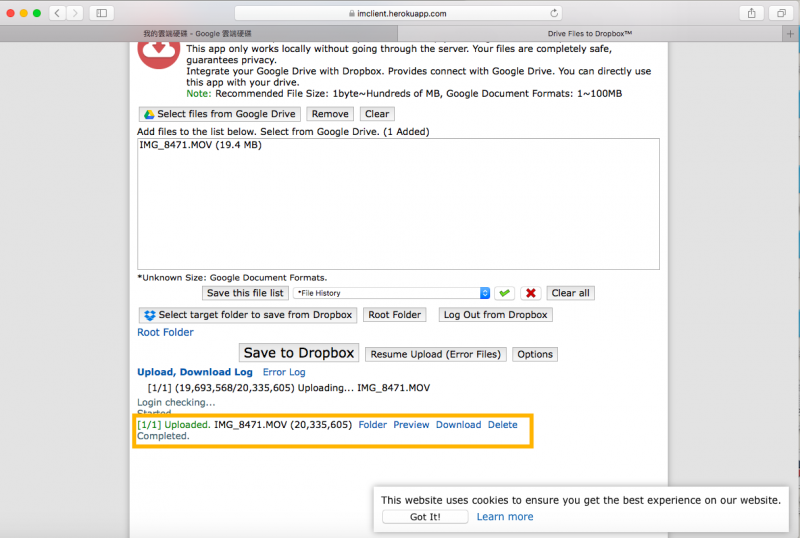
Task: Click Resume Upload (Error Files)
Action: coord(436,354)
